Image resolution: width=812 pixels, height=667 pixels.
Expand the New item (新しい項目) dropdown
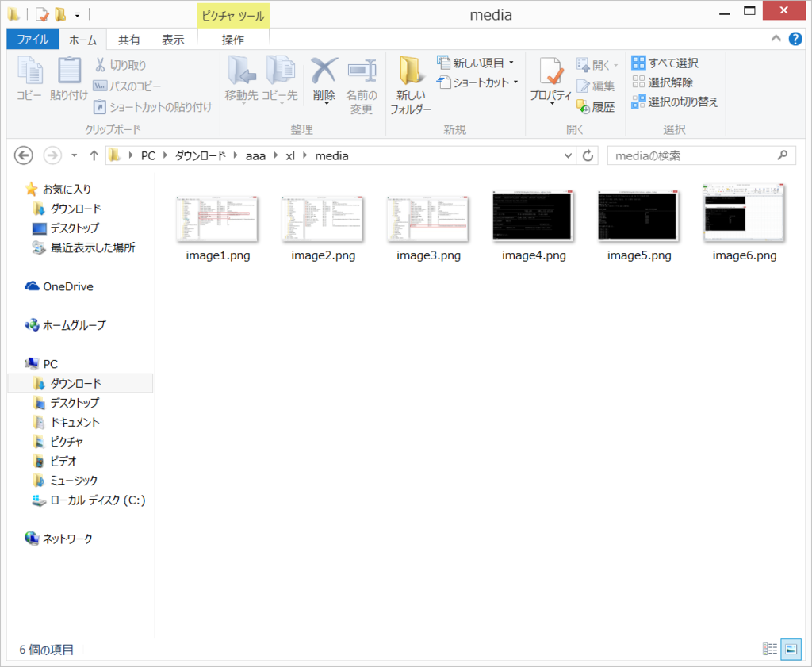click(511, 63)
